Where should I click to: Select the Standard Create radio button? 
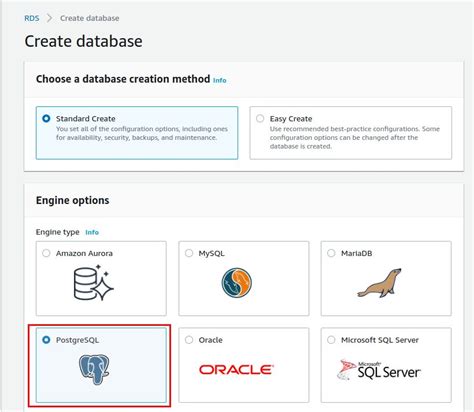click(46, 118)
